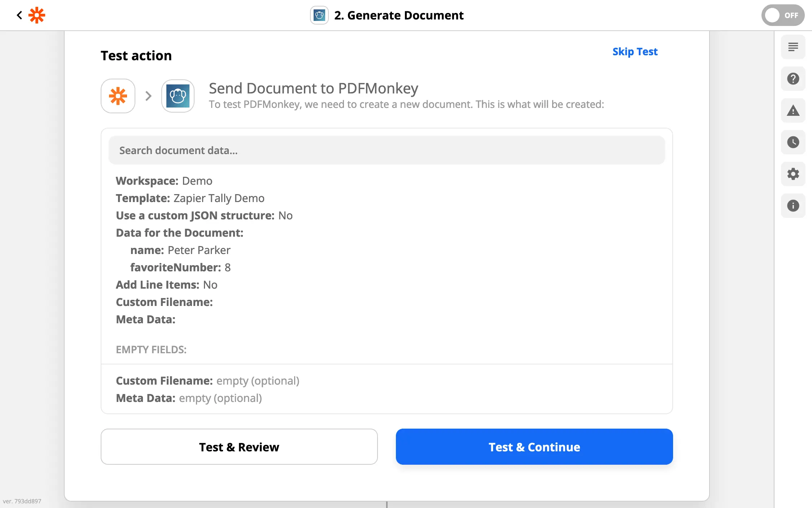The image size is (812, 508).
Task: Click the PDFMonkey icon beside the step title
Action: (319, 15)
